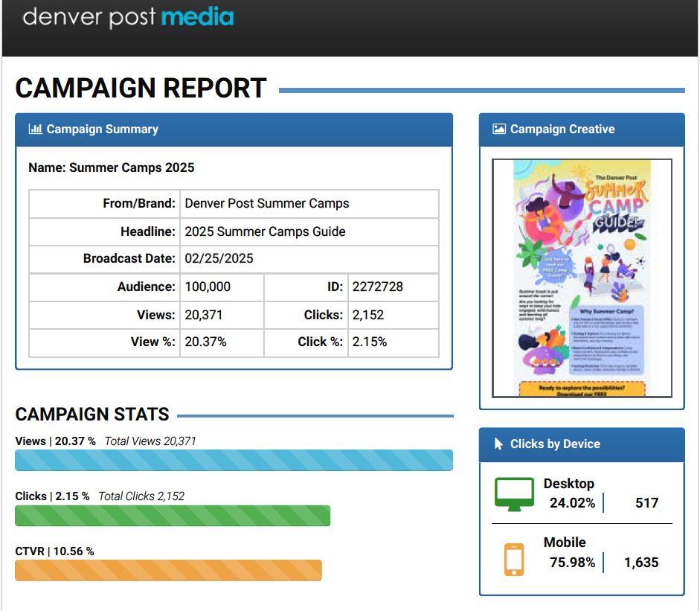The width and height of the screenshot is (700, 611).
Task: Click the Total Views 20,371 text
Action: point(150,441)
